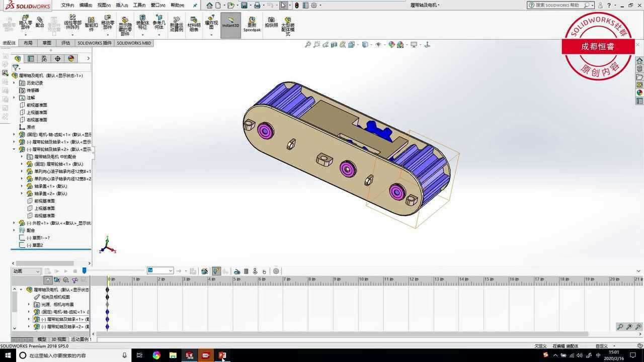Image resolution: width=644 pixels, height=362 pixels.
Task: Open the animation type dropdown showing 动画
Action: (x=38, y=271)
